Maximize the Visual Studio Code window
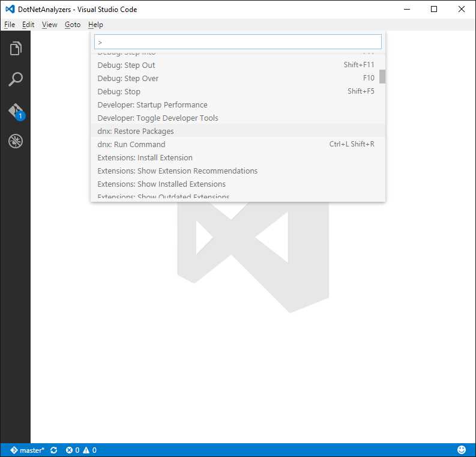The image size is (476, 457). (434, 9)
